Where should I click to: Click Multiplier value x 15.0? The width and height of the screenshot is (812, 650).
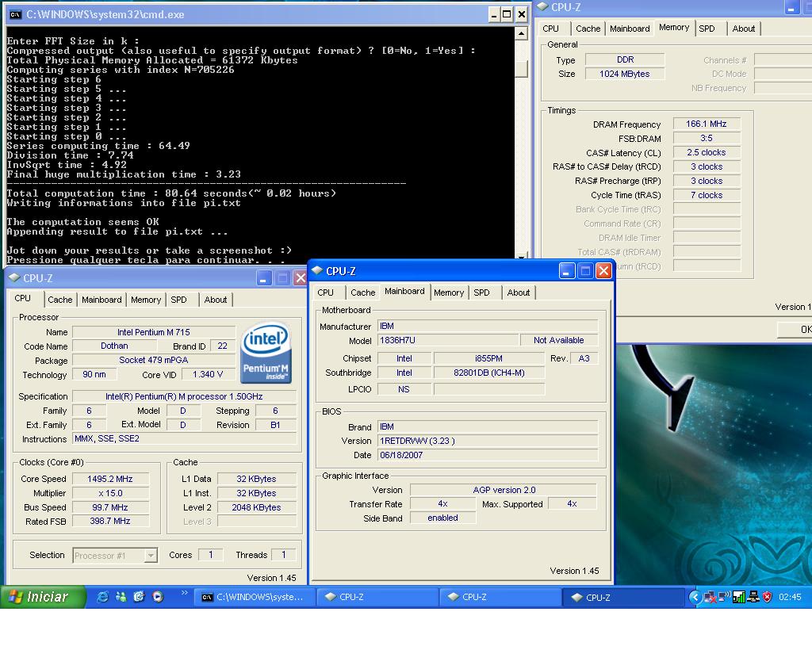click(110, 493)
